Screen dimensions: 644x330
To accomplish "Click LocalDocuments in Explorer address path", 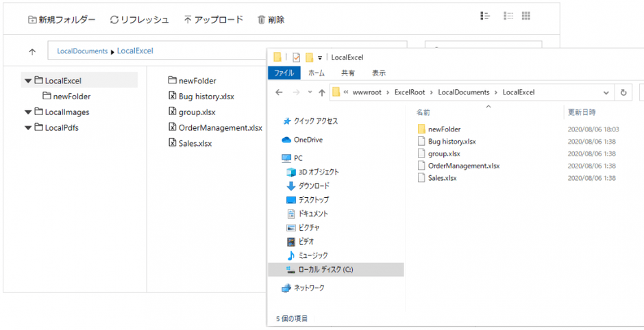I will pyautogui.click(x=464, y=92).
